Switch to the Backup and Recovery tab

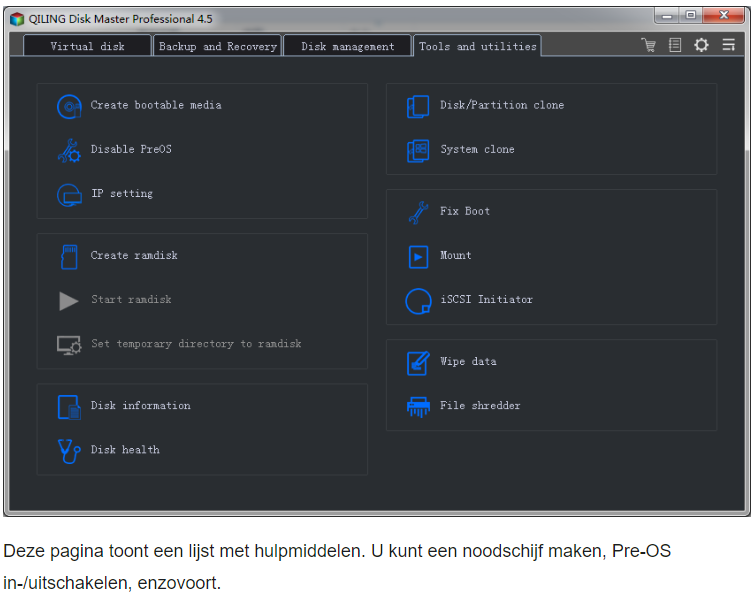click(x=217, y=46)
